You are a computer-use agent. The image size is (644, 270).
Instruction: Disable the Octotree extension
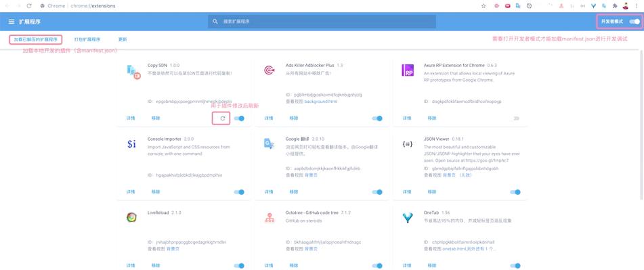point(377,265)
